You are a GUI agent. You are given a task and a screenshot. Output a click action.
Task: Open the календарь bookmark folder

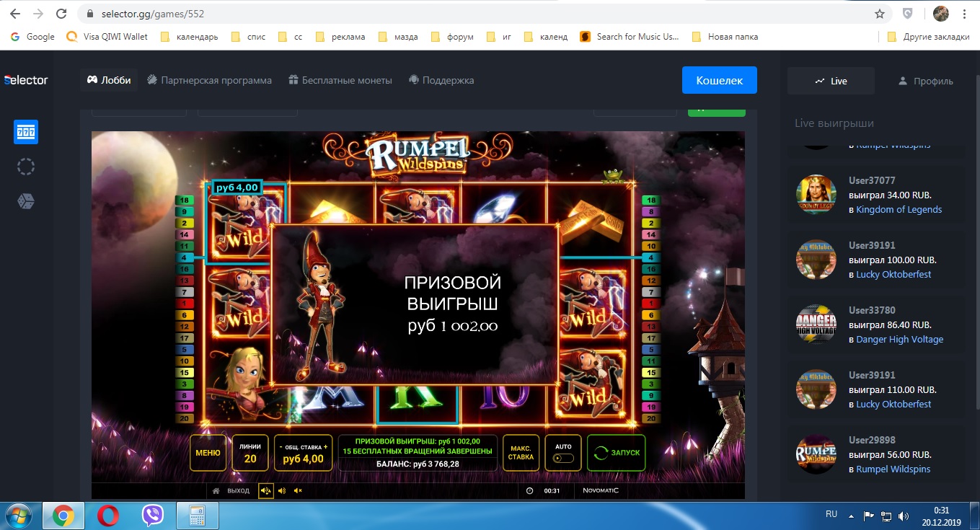click(x=189, y=37)
